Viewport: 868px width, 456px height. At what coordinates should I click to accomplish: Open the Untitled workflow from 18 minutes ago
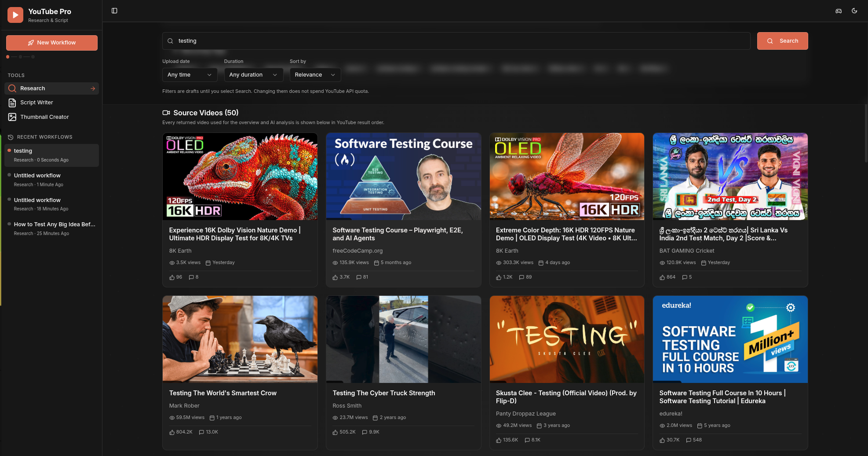point(52,204)
